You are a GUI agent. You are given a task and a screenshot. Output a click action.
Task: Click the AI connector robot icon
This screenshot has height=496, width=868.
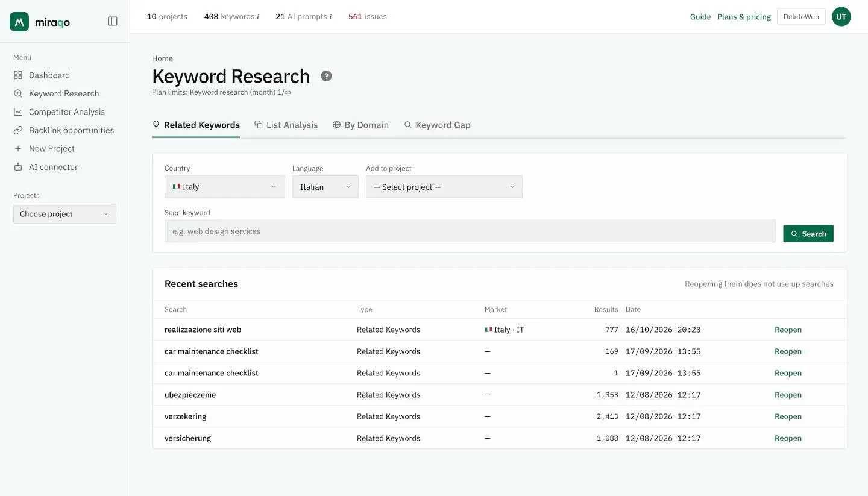click(18, 167)
